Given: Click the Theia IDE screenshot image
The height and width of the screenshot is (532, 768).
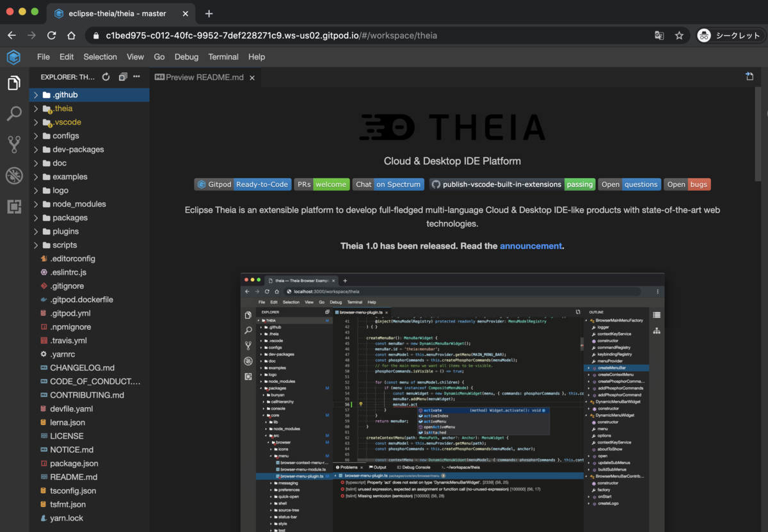Looking at the screenshot, I should tap(452, 402).
